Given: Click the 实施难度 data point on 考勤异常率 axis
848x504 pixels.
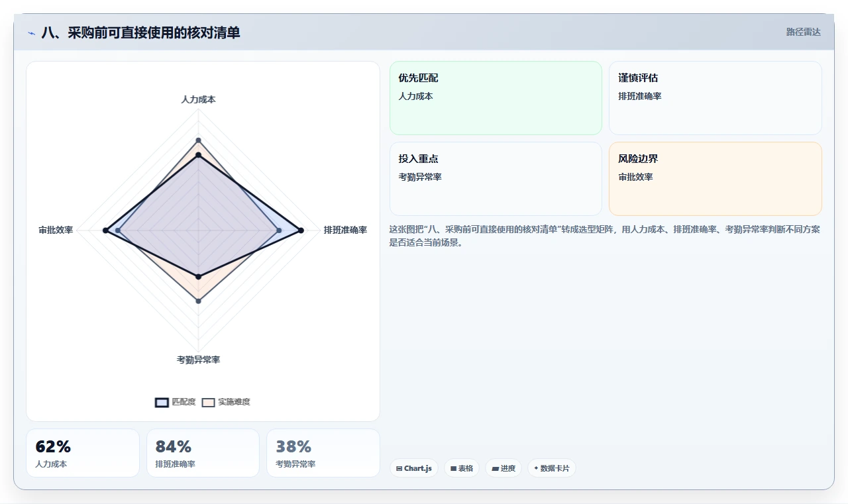Looking at the screenshot, I should tap(198, 301).
